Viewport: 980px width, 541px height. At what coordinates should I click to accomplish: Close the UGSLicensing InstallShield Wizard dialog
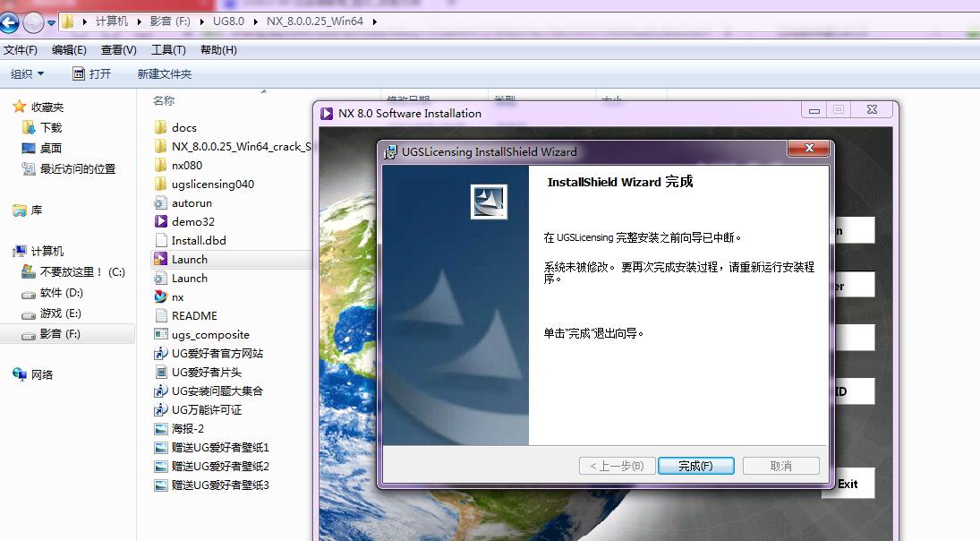[x=809, y=148]
